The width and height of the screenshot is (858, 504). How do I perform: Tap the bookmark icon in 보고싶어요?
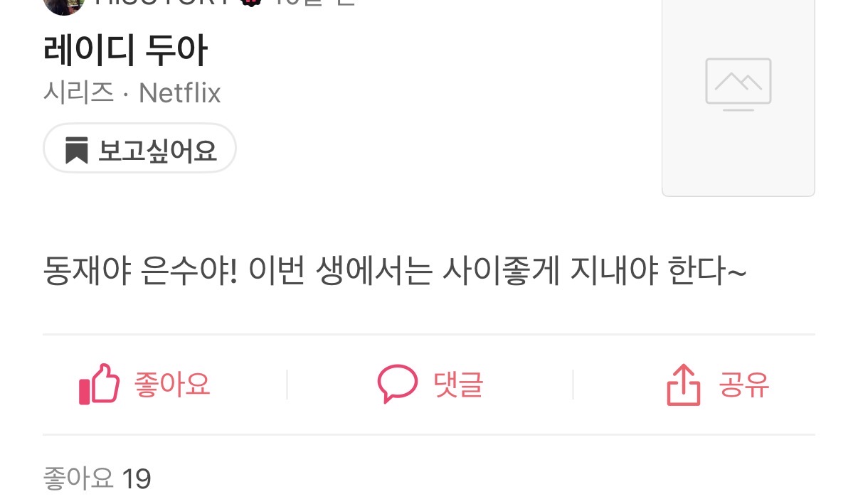[x=76, y=151]
